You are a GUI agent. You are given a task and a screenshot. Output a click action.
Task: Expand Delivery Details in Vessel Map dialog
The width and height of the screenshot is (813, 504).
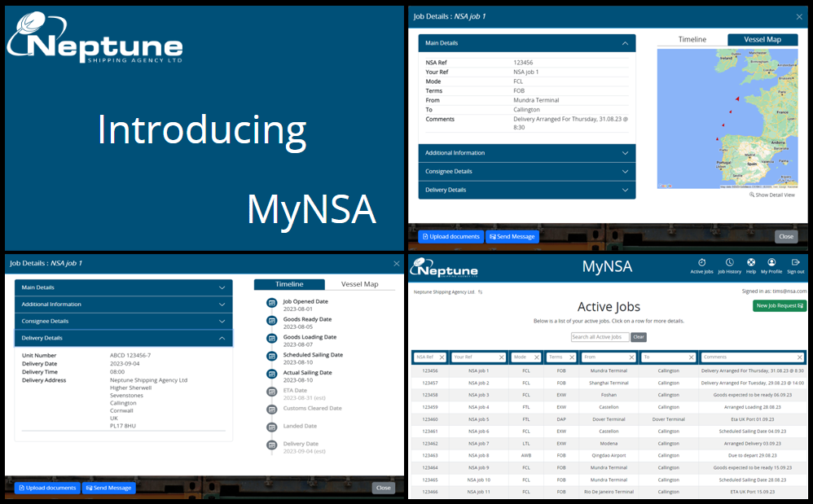(527, 190)
